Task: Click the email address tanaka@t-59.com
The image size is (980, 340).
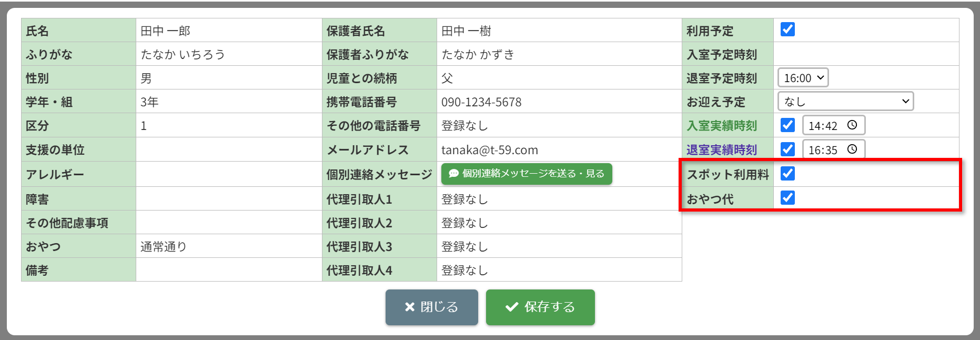Action: point(489,150)
